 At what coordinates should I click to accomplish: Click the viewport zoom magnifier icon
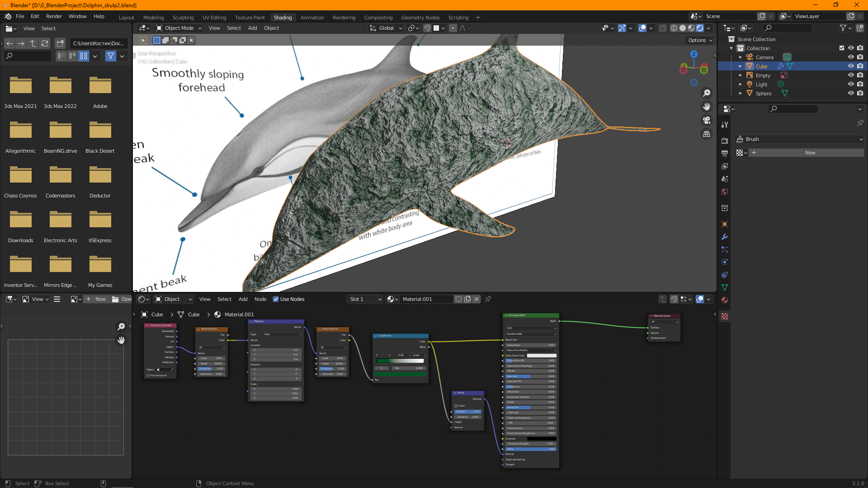click(706, 93)
